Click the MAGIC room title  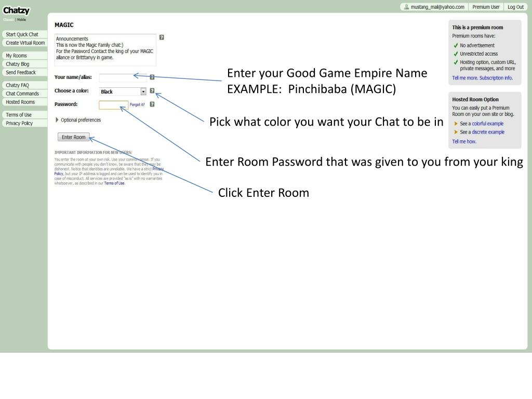[x=64, y=25]
